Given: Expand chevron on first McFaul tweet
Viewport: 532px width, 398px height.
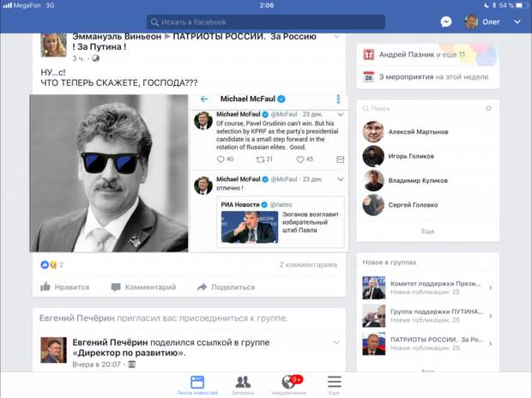Looking at the screenshot, I should coord(341,114).
